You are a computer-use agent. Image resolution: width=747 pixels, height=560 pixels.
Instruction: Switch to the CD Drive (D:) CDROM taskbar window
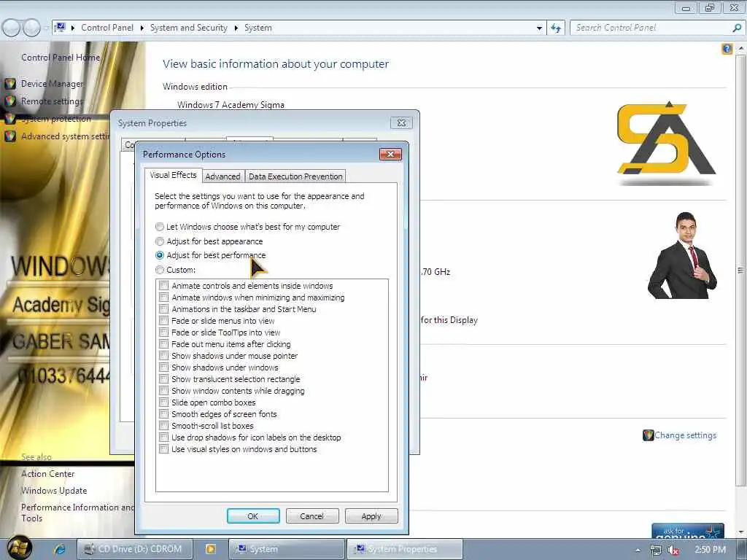135,549
